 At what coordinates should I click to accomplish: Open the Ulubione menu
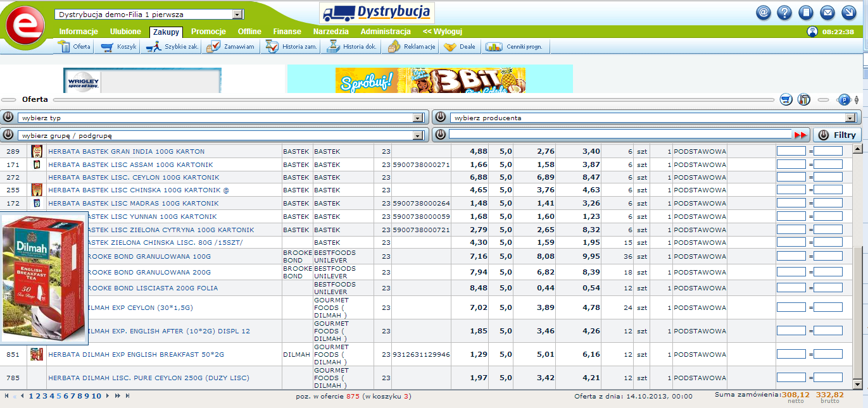125,32
